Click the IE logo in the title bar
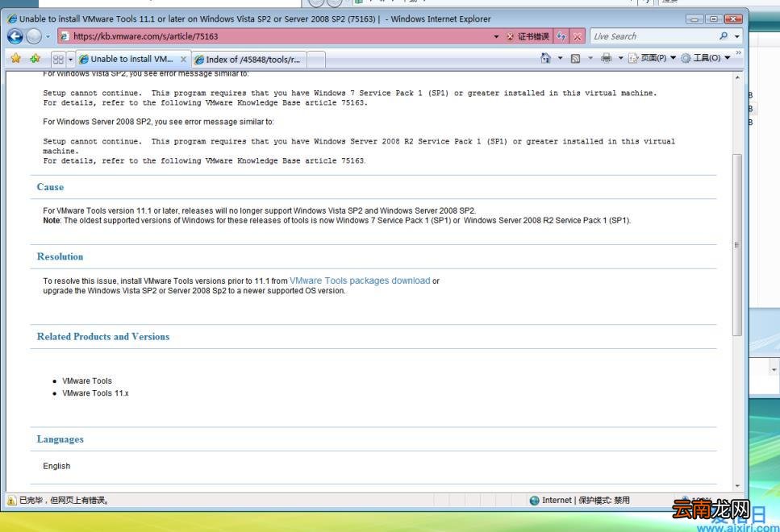Screen dimensions: 780x532 [x=12, y=19]
